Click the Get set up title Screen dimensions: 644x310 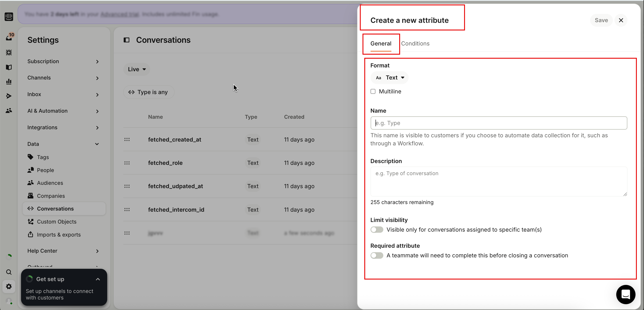tap(50, 279)
